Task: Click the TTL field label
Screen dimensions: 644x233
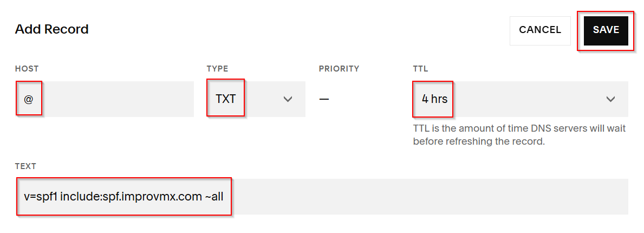Action: click(x=420, y=69)
